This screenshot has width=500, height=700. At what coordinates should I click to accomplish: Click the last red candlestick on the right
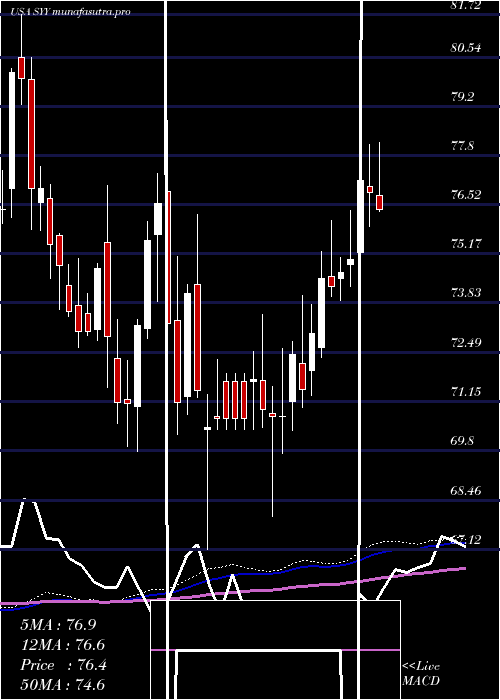379,202
